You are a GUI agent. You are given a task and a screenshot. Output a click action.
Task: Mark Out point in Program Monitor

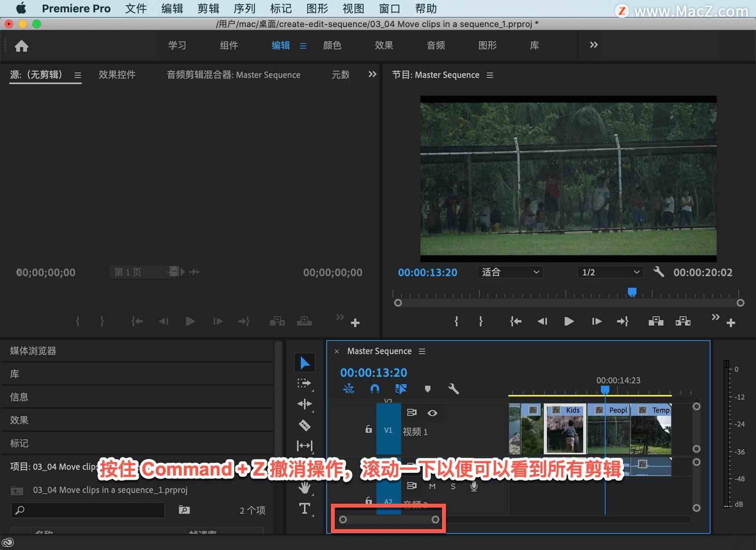[x=480, y=321]
